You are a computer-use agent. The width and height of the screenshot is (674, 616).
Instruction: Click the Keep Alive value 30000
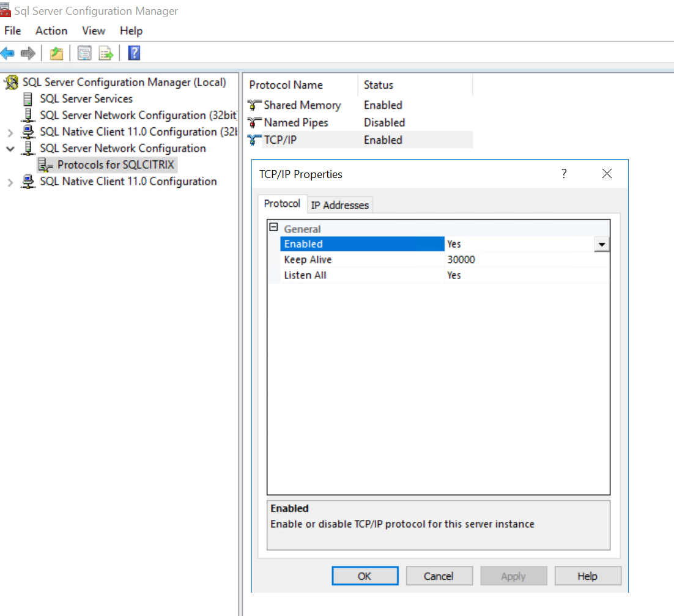[461, 259]
